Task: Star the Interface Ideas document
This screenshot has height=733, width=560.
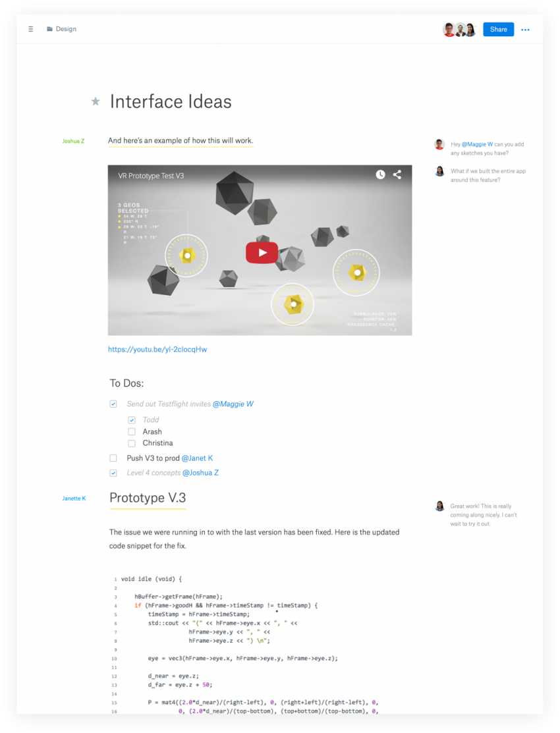Action: point(96,101)
